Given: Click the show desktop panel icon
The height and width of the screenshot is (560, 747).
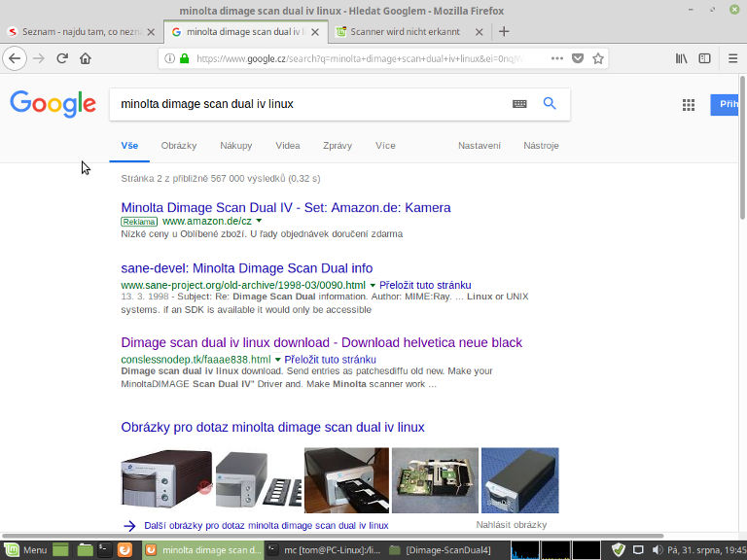Looking at the screenshot, I should [x=60, y=550].
